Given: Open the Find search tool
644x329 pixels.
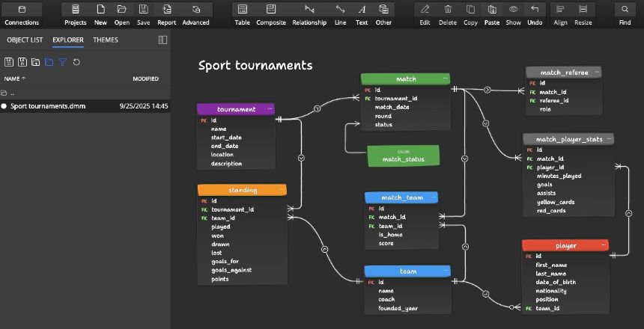Looking at the screenshot, I should (625, 15).
